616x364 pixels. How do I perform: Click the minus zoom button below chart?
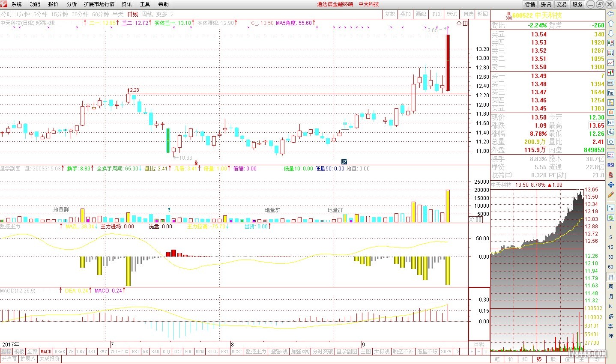coord(479,352)
